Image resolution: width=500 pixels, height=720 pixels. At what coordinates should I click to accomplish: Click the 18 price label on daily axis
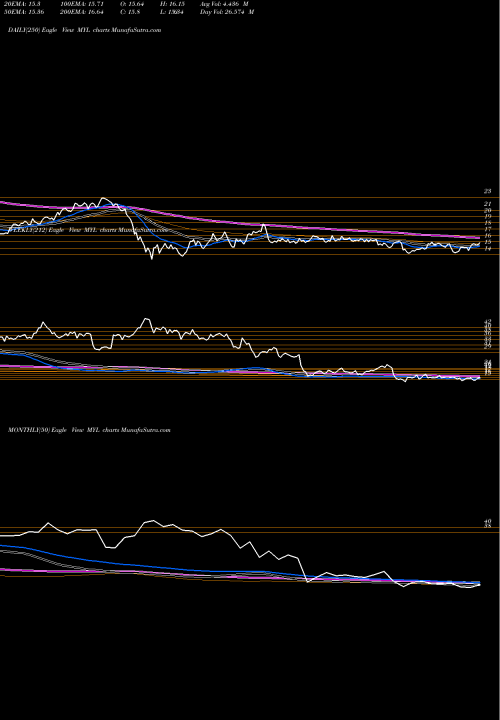point(488,223)
